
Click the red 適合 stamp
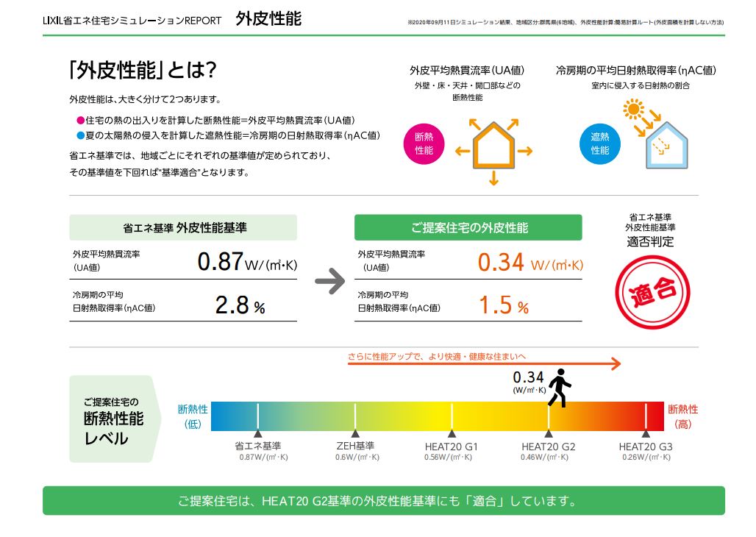652,292
